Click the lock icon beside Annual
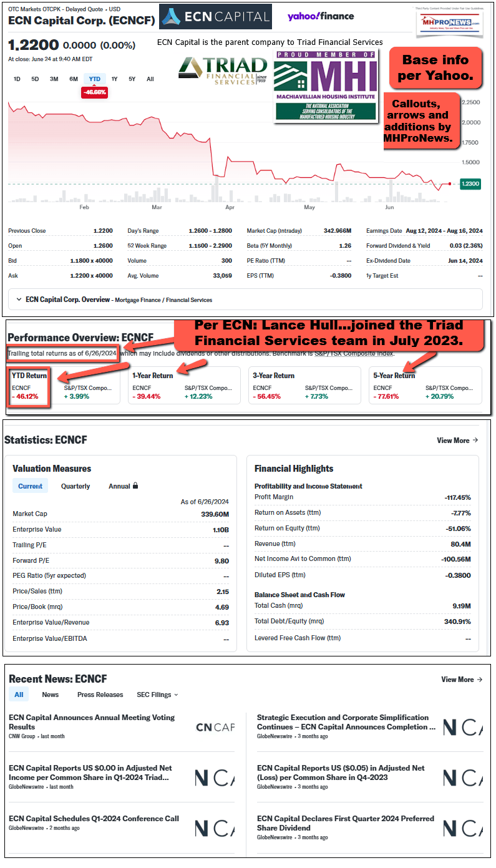Image resolution: width=496 pixels, height=868 pixels. tap(135, 486)
